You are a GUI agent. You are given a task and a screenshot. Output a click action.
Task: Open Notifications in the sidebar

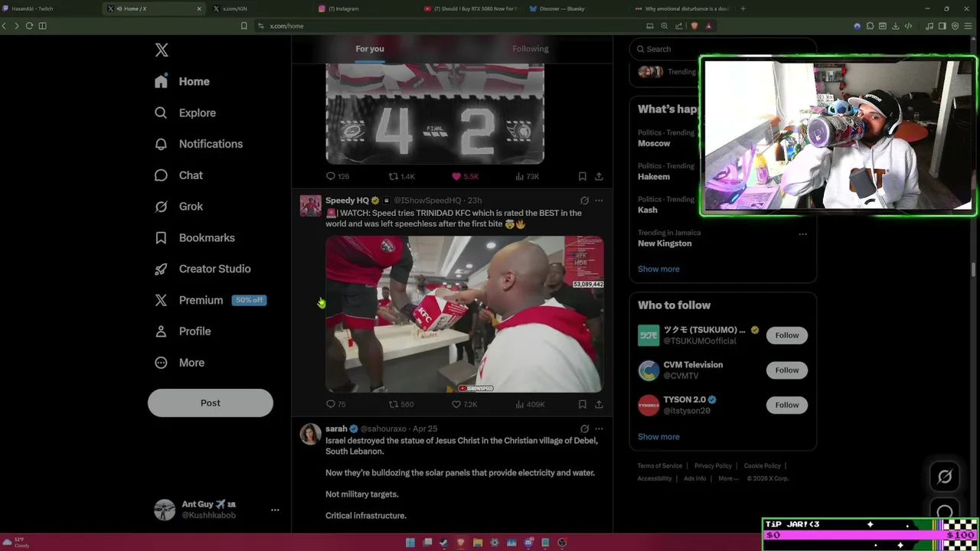click(x=199, y=144)
